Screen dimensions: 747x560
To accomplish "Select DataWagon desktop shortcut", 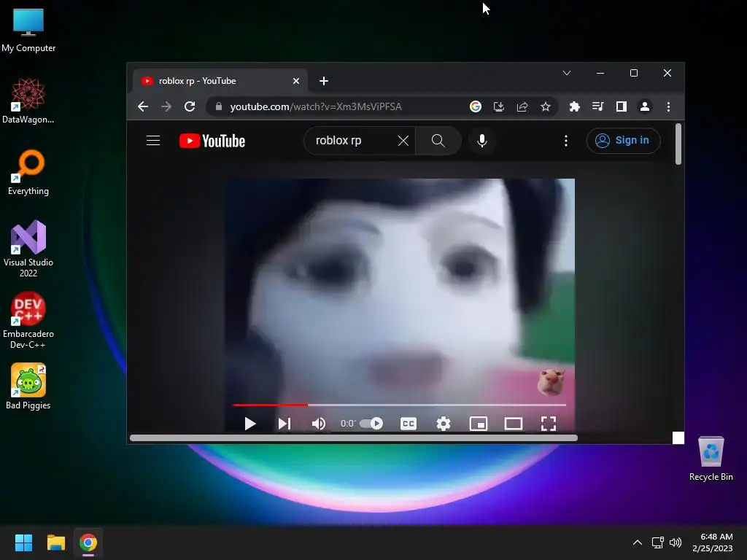I will pos(28,101).
